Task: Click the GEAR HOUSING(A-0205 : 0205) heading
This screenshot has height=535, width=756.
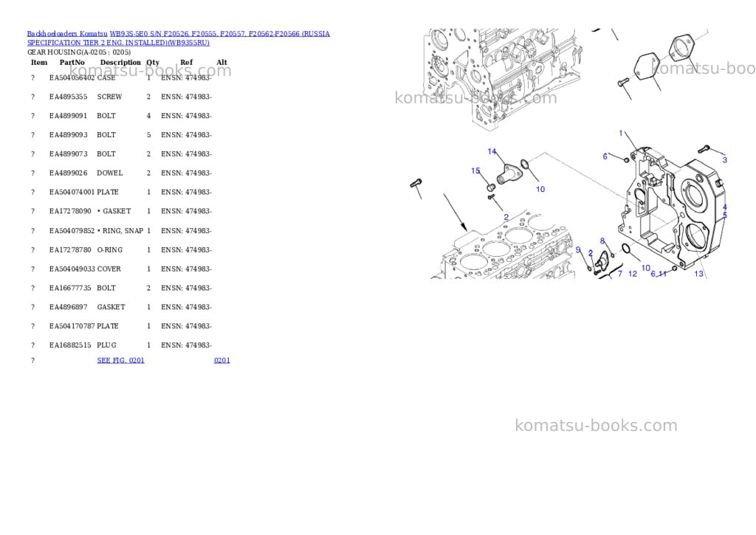Action: [79, 52]
